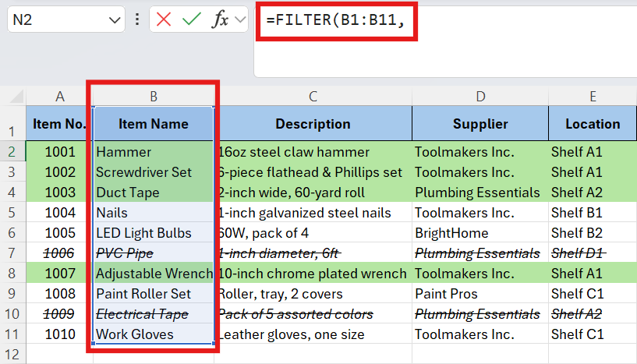Click the Hammer cell in Item Name
Viewport: 637px width, 364px height.
pos(153,152)
